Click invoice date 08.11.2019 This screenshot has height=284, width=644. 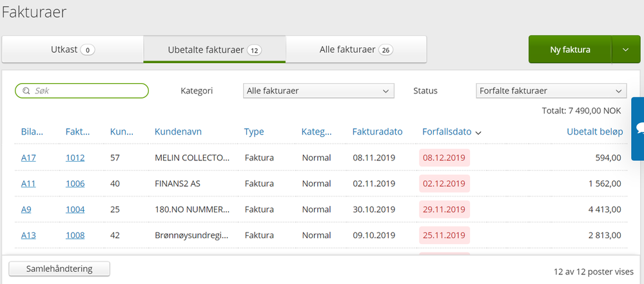pyautogui.click(x=374, y=158)
